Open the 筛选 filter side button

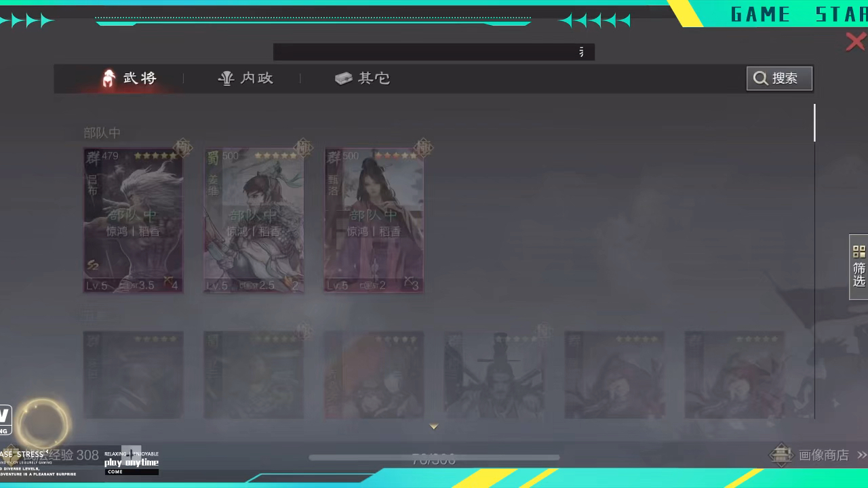pos(859,267)
